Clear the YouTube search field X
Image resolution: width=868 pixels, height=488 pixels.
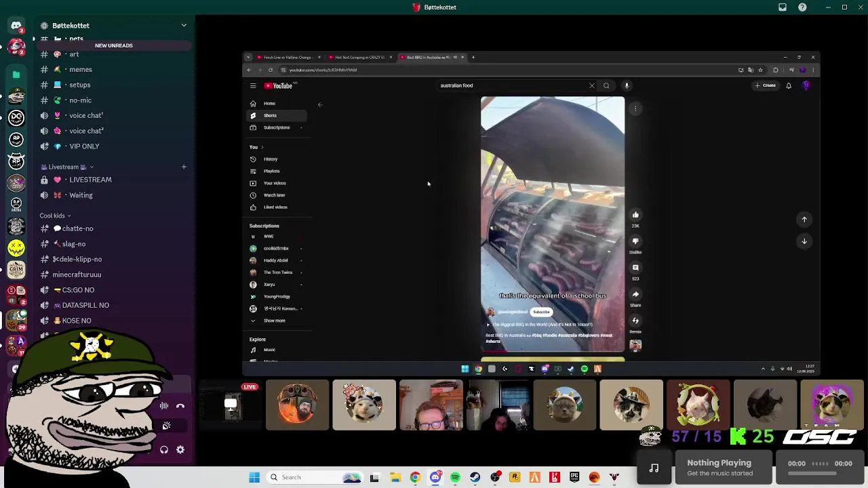point(592,85)
